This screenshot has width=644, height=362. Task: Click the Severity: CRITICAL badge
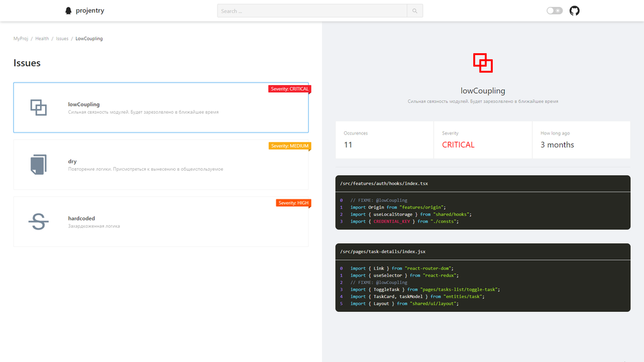(290, 89)
